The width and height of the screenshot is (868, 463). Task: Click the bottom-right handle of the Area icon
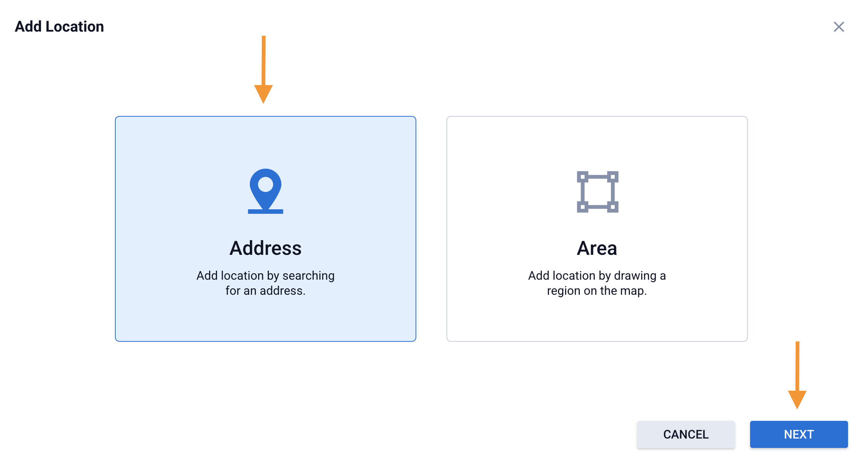point(613,207)
